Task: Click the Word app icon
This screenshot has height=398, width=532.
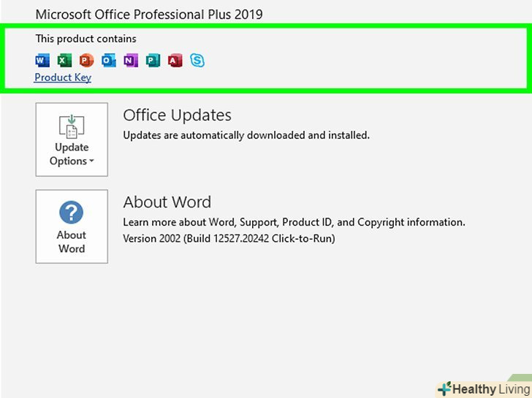Action: tap(42, 61)
